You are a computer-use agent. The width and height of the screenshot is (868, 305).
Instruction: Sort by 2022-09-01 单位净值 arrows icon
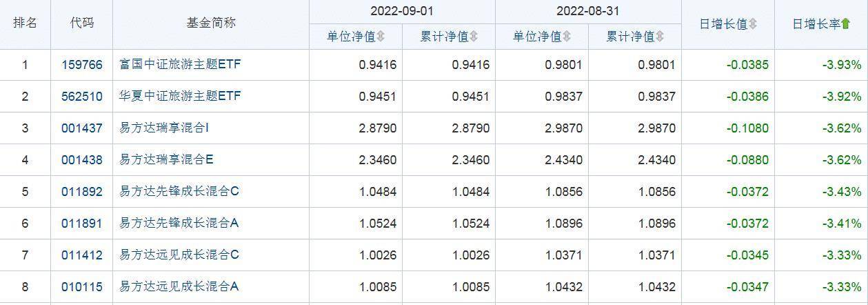pyautogui.click(x=381, y=37)
